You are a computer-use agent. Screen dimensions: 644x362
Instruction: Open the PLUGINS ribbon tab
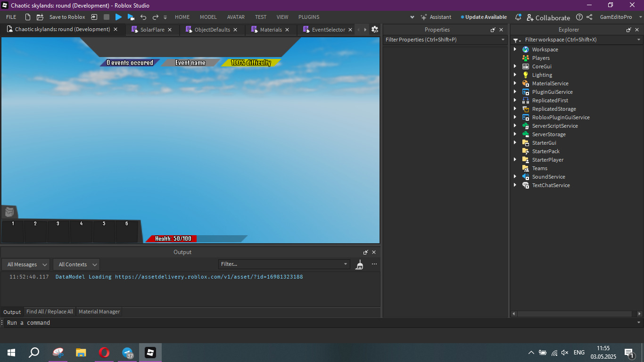pyautogui.click(x=309, y=17)
